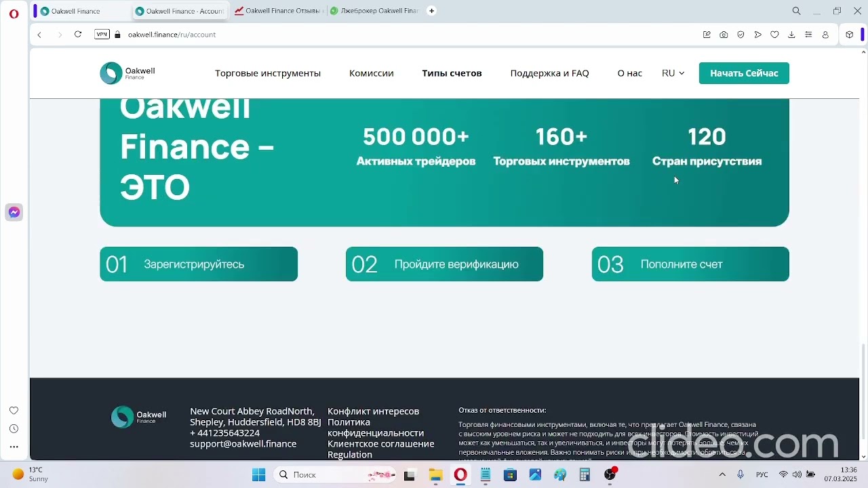
Task: Take a snapshot with camera icon
Action: click(x=724, y=35)
